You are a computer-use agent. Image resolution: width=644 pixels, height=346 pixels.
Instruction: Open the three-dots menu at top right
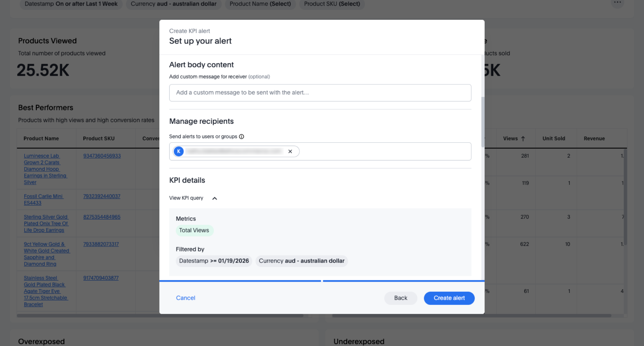tap(617, 3)
